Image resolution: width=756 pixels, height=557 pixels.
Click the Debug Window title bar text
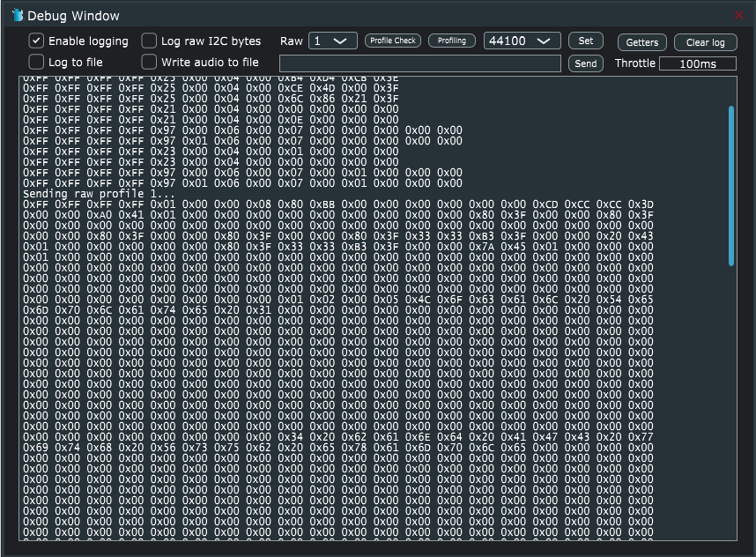coord(73,16)
